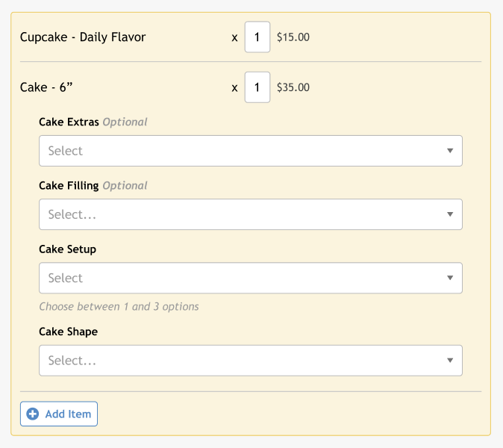Click the $15.00 cupcake price
Viewport: 503px width, 448px height.
293,37
